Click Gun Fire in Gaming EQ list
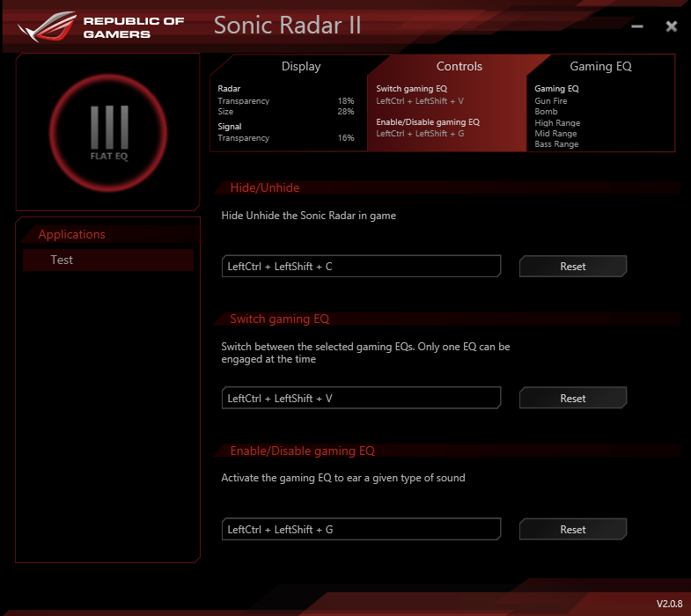Screen dimensions: 691x616 (551, 101)
